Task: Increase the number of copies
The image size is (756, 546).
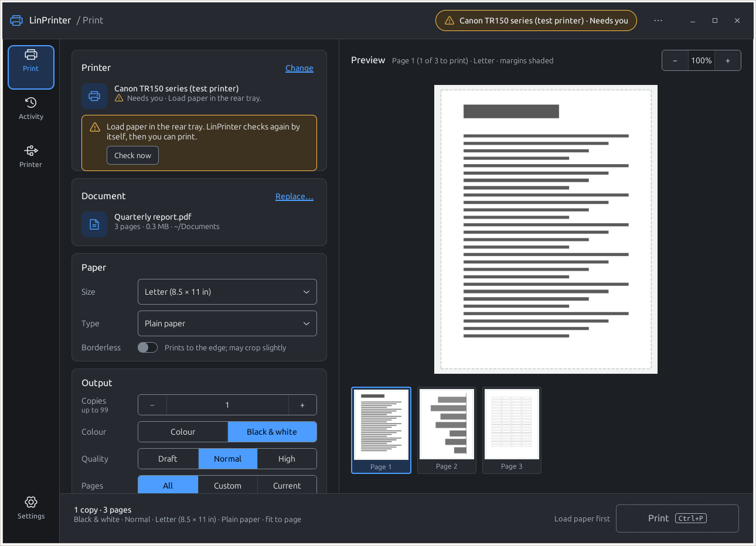Action: (x=302, y=405)
